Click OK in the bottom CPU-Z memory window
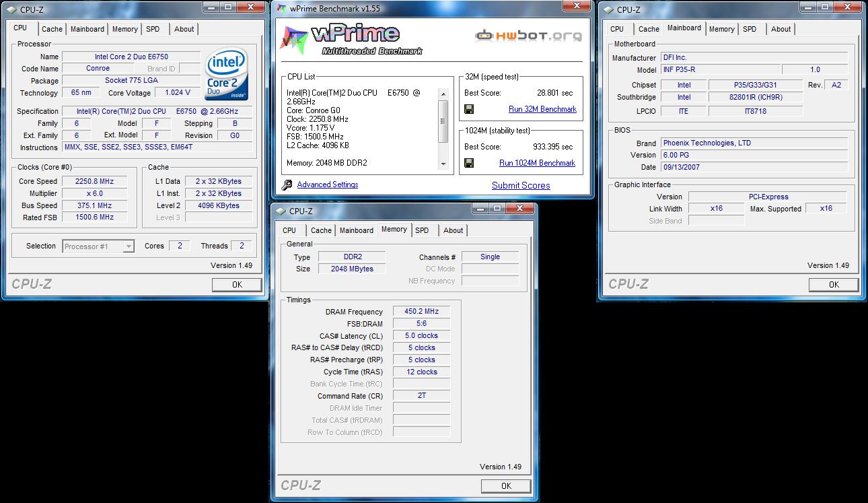Viewport: 868px width, 503px height. pos(506,486)
